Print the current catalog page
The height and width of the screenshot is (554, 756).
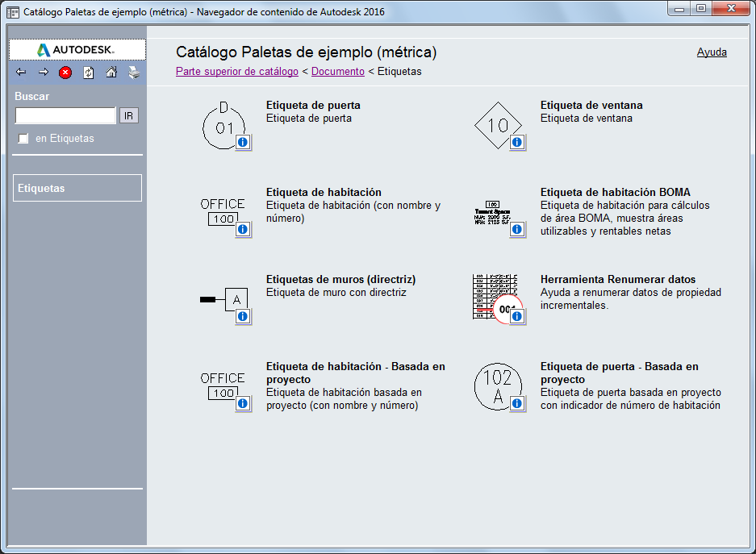[134, 73]
